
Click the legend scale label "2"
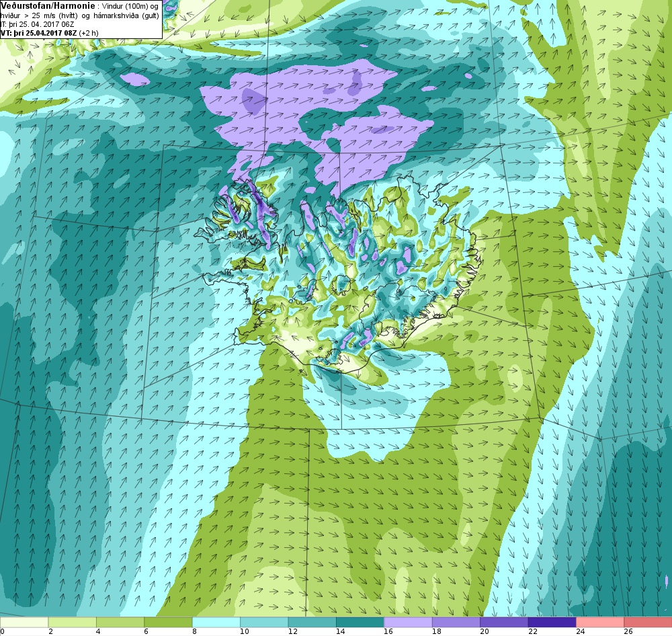(50, 631)
